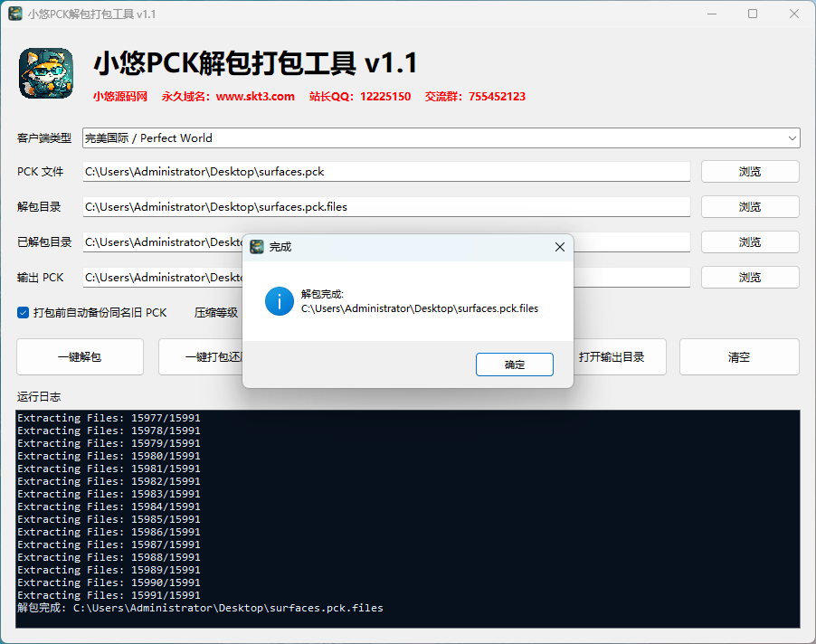Click the 一键解包 button
This screenshot has height=644, width=816.
click(x=80, y=357)
